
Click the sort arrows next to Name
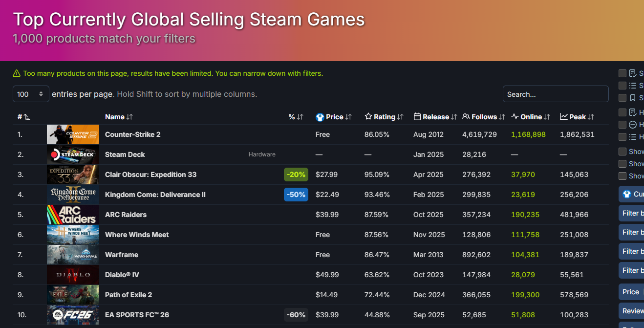[x=129, y=117]
